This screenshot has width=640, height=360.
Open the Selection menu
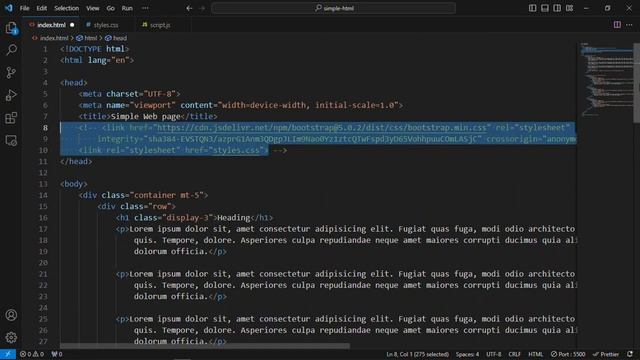click(x=67, y=8)
